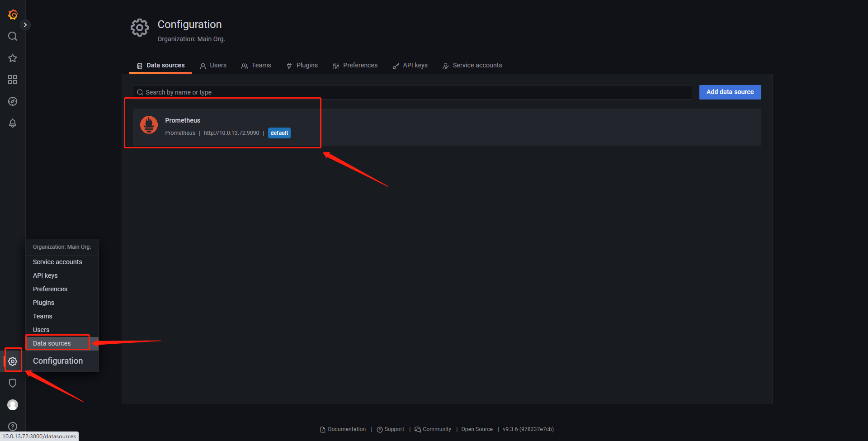Select Data sources in the flyout menu

(62, 343)
